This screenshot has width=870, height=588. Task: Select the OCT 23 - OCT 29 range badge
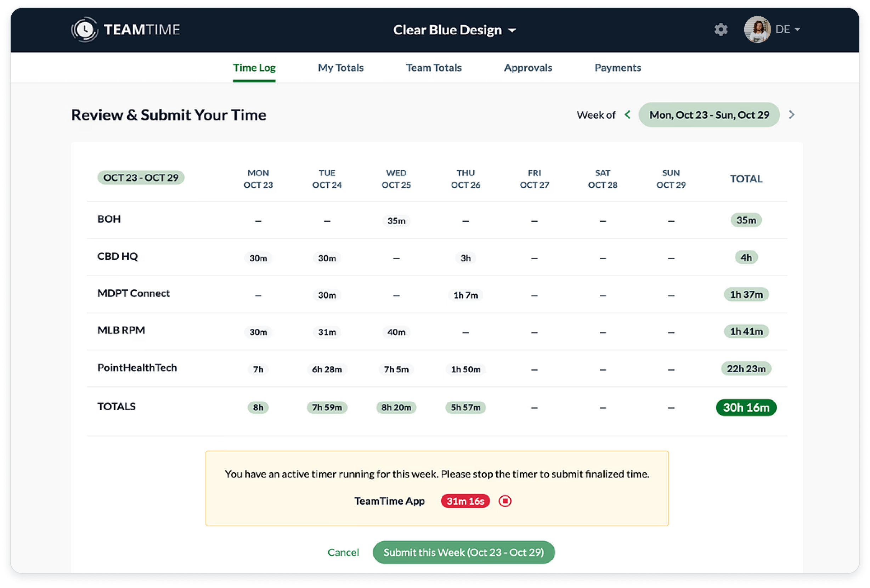[141, 177]
